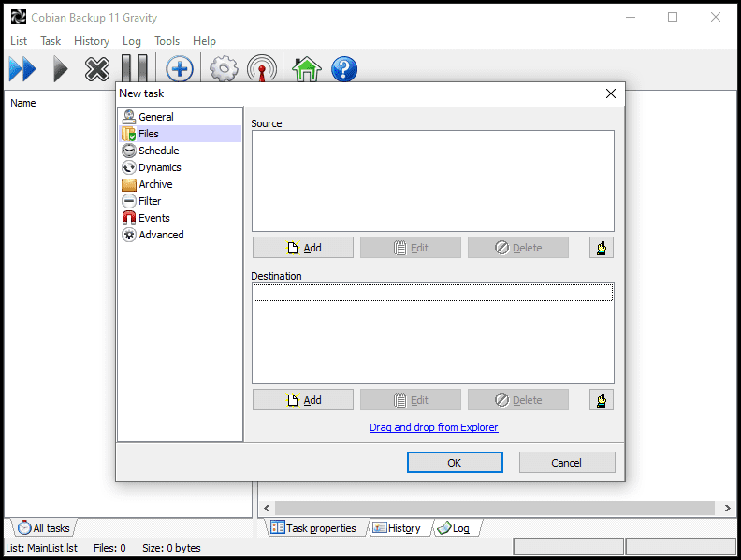Go to home page via house icon

(x=306, y=69)
